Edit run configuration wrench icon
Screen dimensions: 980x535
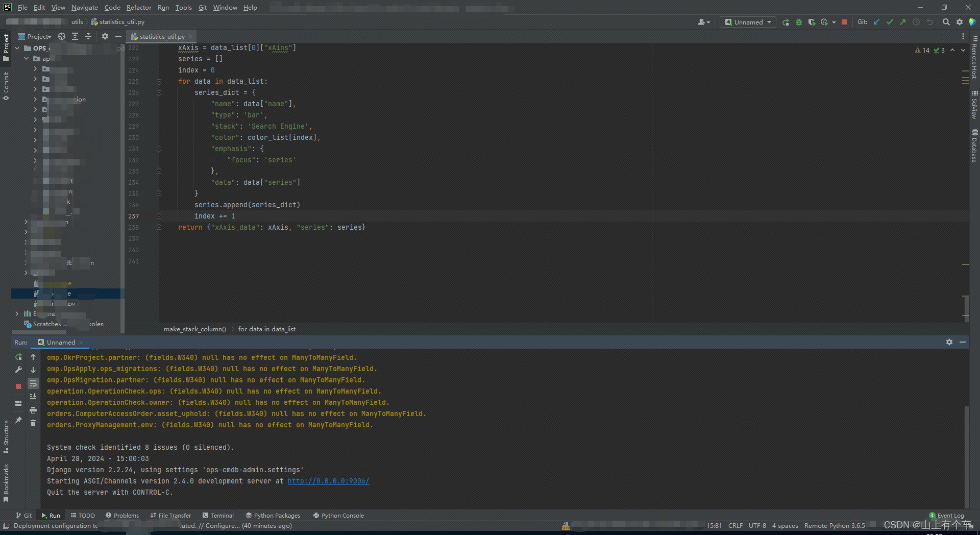tap(18, 370)
